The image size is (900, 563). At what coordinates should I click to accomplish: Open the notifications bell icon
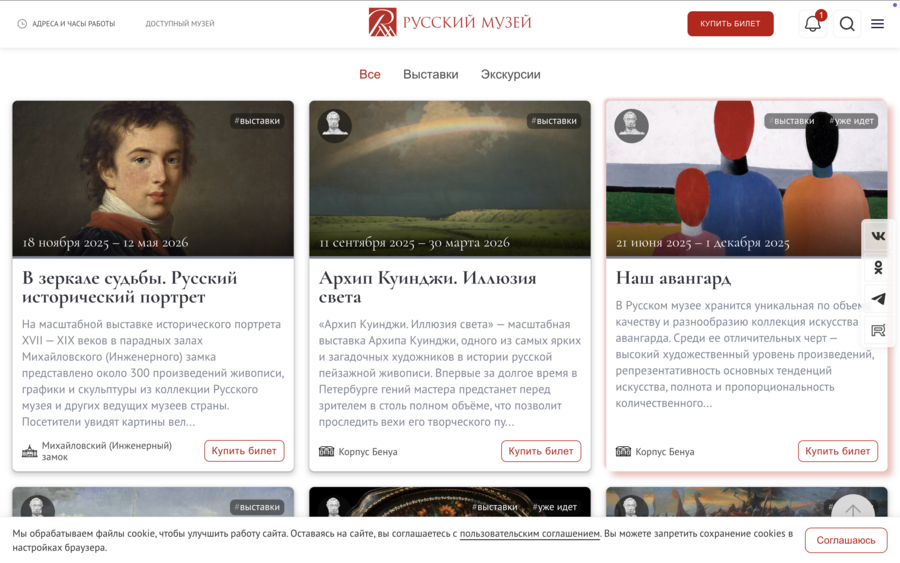[813, 24]
